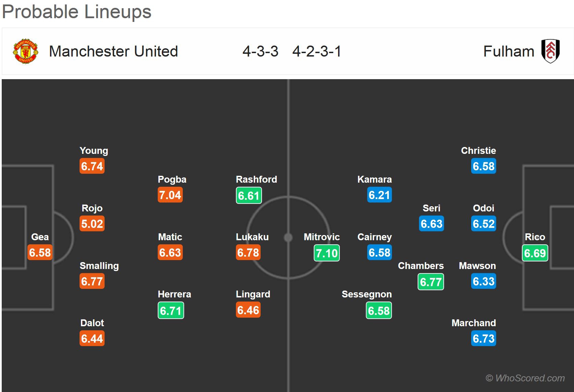Screen dimensions: 574x392
Task: Select Pogba's 7.04 rating badge
Action: tap(170, 195)
